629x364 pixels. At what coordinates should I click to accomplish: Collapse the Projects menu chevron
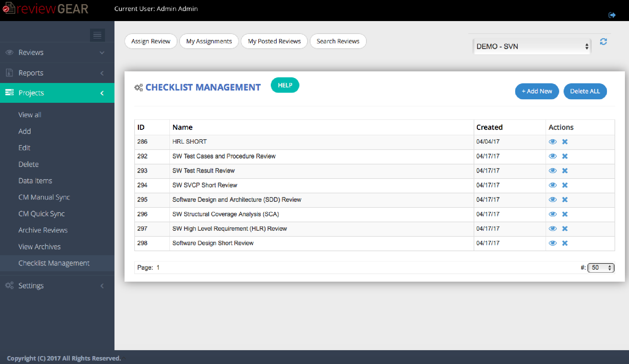(x=102, y=93)
